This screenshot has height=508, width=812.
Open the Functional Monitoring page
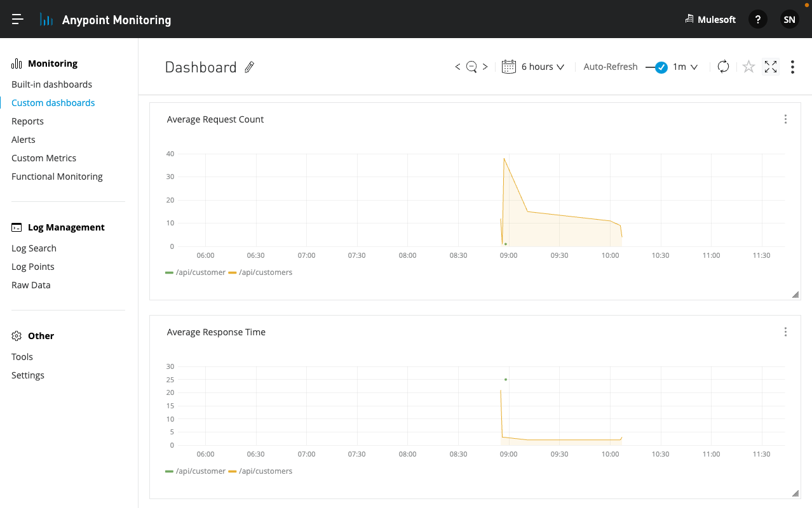click(x=57, y=176)
